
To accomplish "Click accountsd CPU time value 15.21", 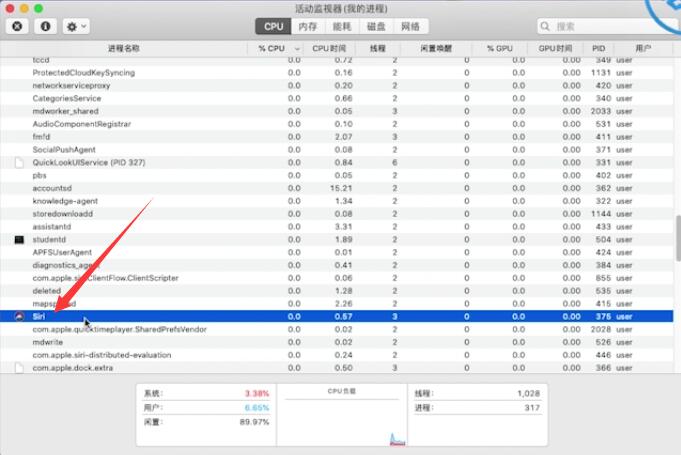I will tap(341, 188).
